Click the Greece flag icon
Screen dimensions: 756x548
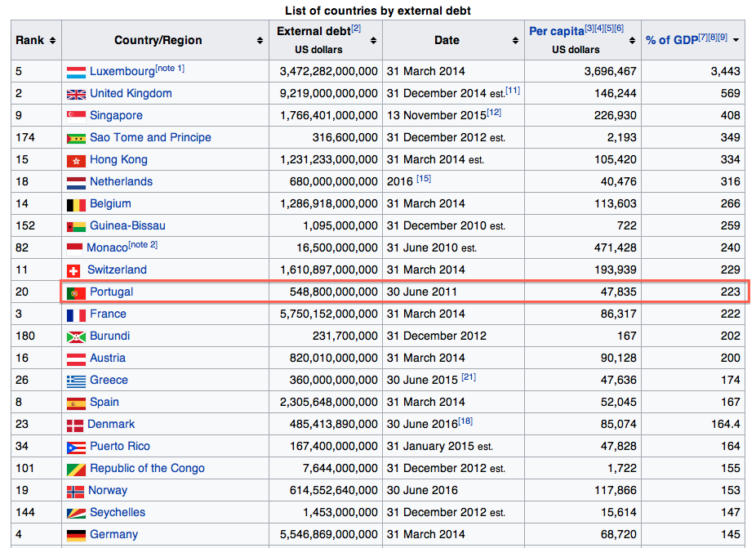click(76, 381)
